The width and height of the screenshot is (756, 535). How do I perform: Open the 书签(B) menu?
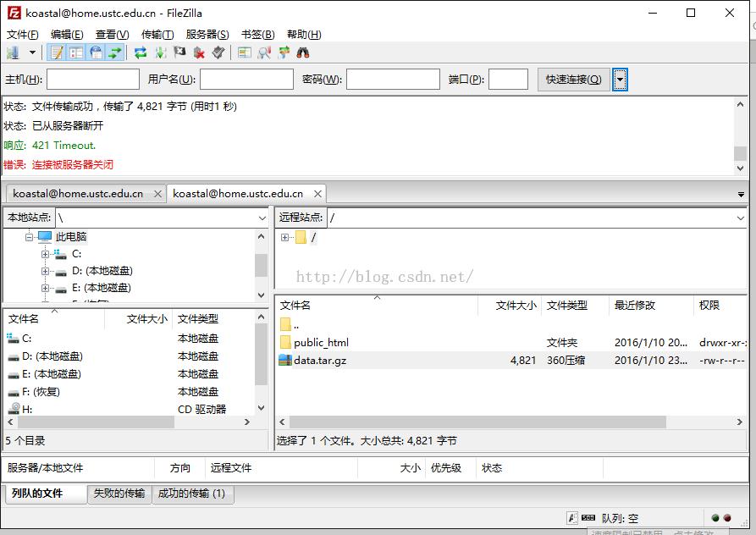(x=258, y=35)
